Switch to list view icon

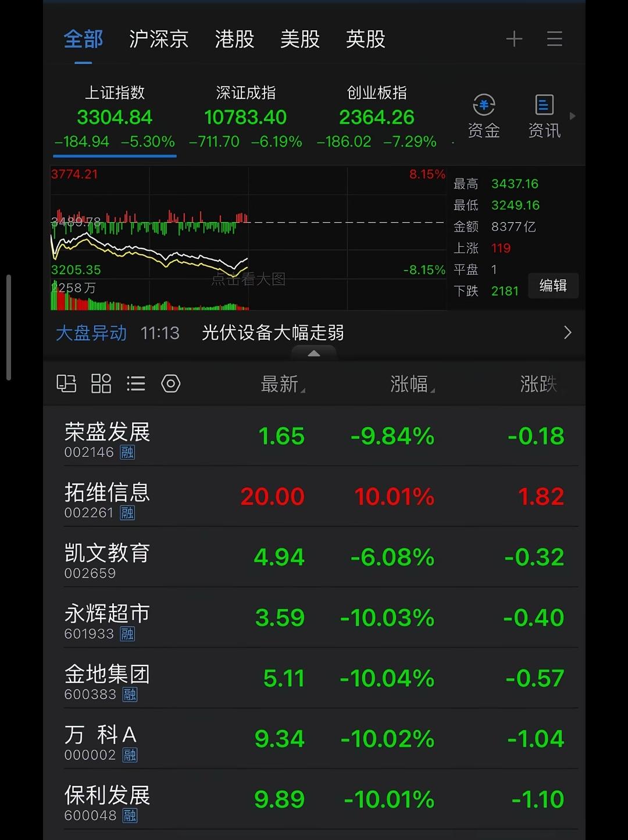pyautogui.click(x=136, y=384)
